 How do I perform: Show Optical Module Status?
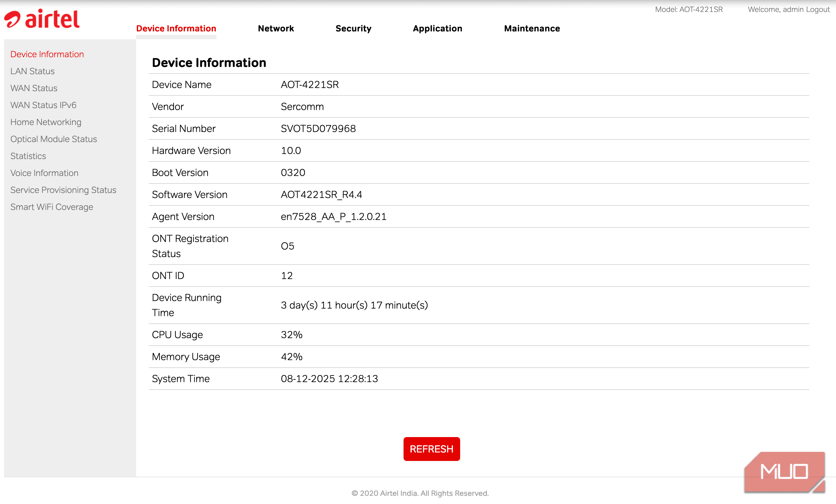tap(53, 139)
